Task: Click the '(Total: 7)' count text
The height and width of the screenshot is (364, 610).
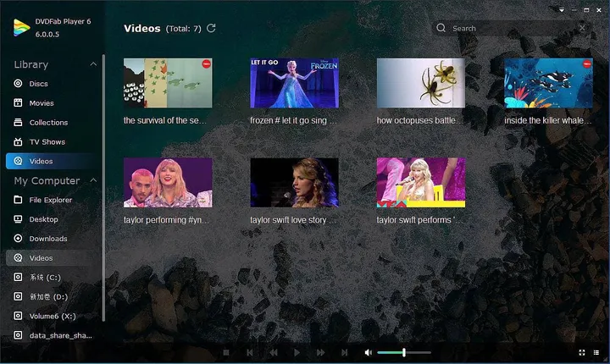Action: 184,29
